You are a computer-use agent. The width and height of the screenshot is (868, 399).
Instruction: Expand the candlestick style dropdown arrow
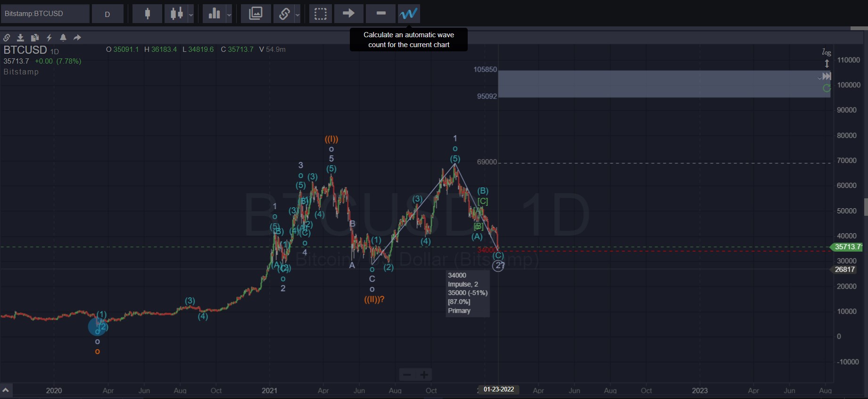[191, 15]
